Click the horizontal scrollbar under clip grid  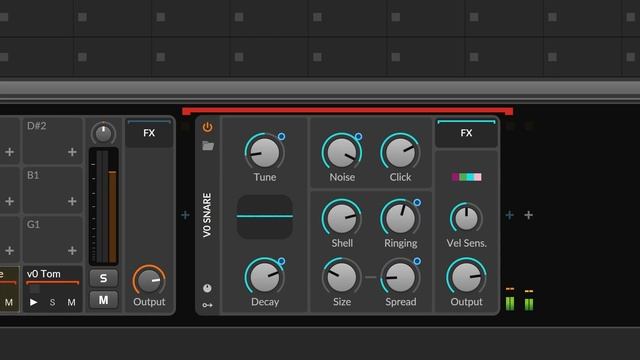[x=320, y=88]
